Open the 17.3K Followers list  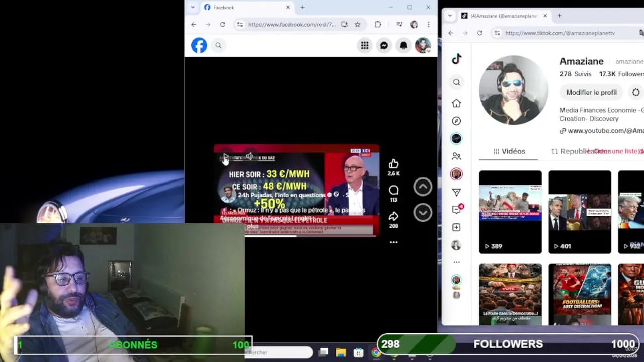[x=621, y=74]
